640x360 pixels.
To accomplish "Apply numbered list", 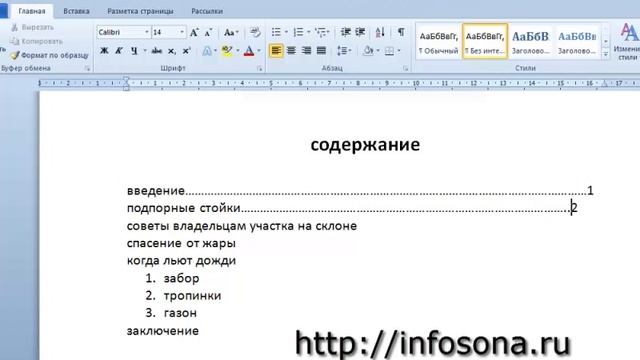I will coord(298,32).
